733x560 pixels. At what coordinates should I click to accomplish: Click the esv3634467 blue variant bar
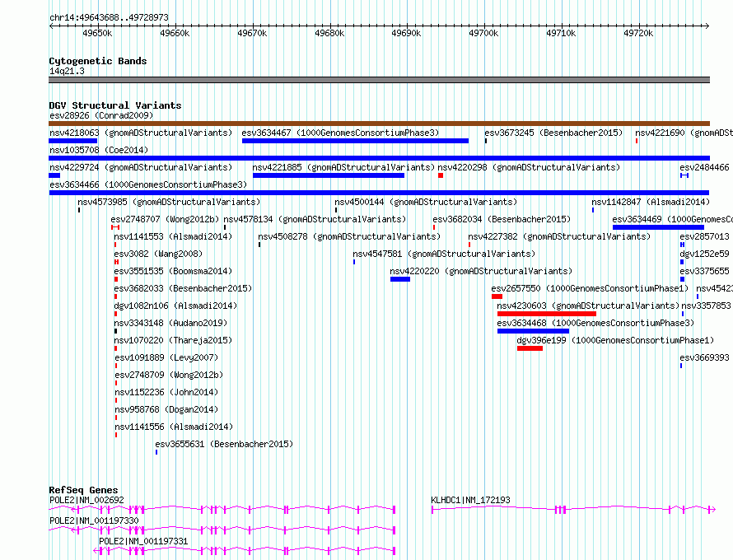pos(355,141)
